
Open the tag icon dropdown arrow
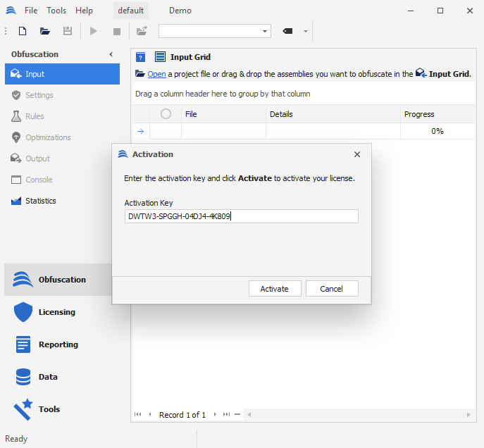pos(306,31)
